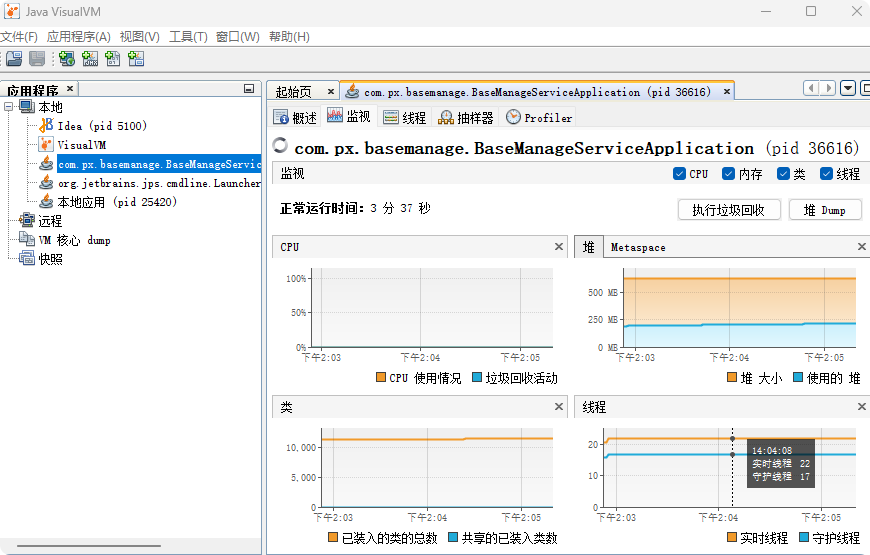Open the 概述 overview tab
The height and width of the screenshot is (555, 870).
tap(296, 117)
